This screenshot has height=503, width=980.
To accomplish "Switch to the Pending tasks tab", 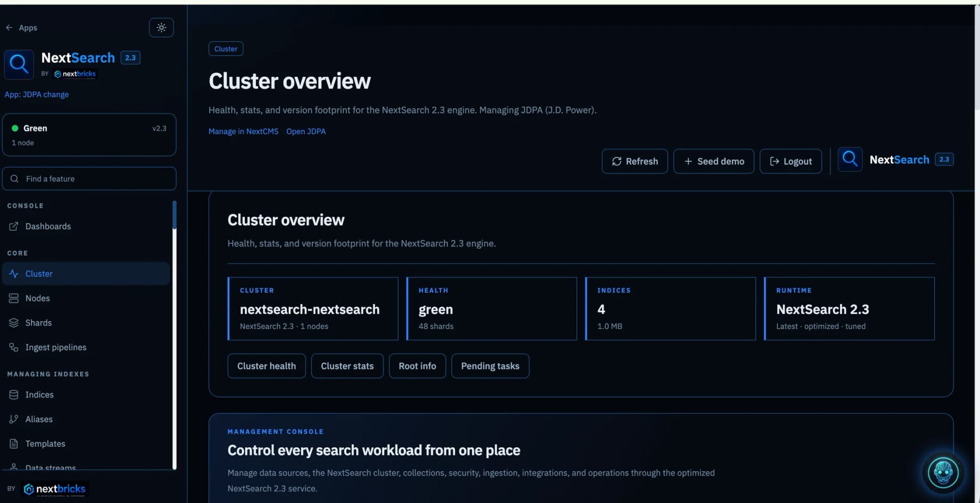I will pyautogui.click(x=490, y=366).
